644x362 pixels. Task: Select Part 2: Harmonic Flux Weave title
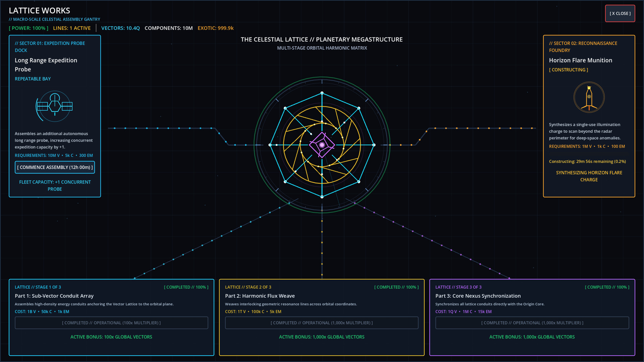pos(260,296)
